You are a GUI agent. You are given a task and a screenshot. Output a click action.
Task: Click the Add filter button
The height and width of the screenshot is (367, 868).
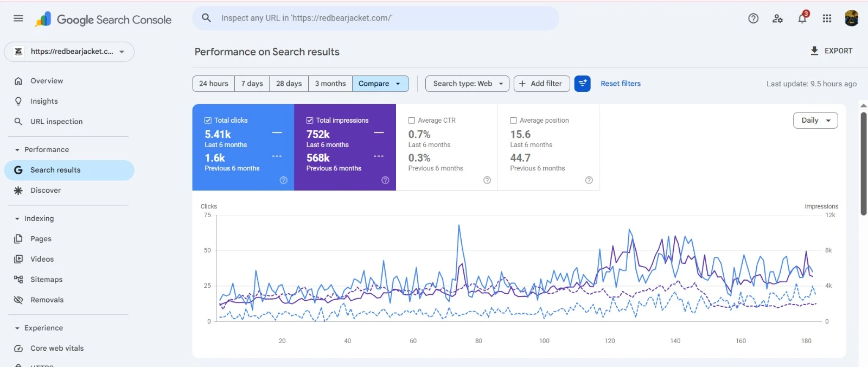coord(541,84)
